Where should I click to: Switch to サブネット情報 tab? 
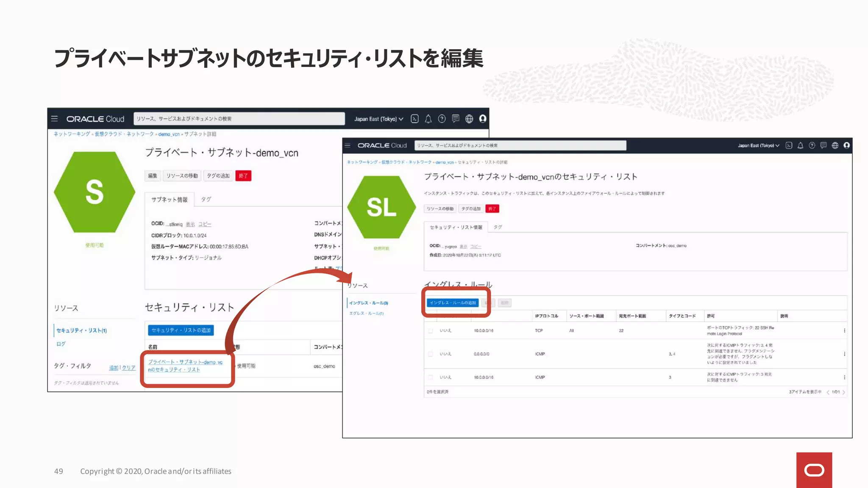(170, 200)
